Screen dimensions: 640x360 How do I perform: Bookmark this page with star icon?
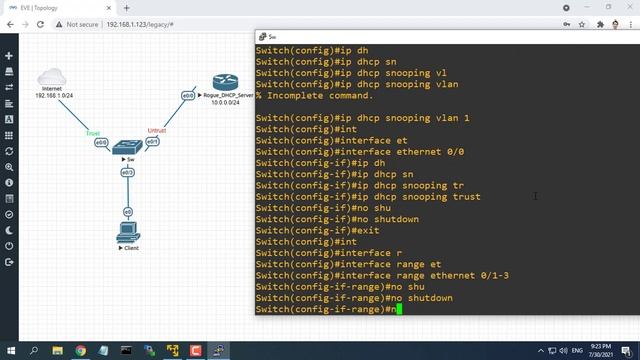[x=582, y=24]
